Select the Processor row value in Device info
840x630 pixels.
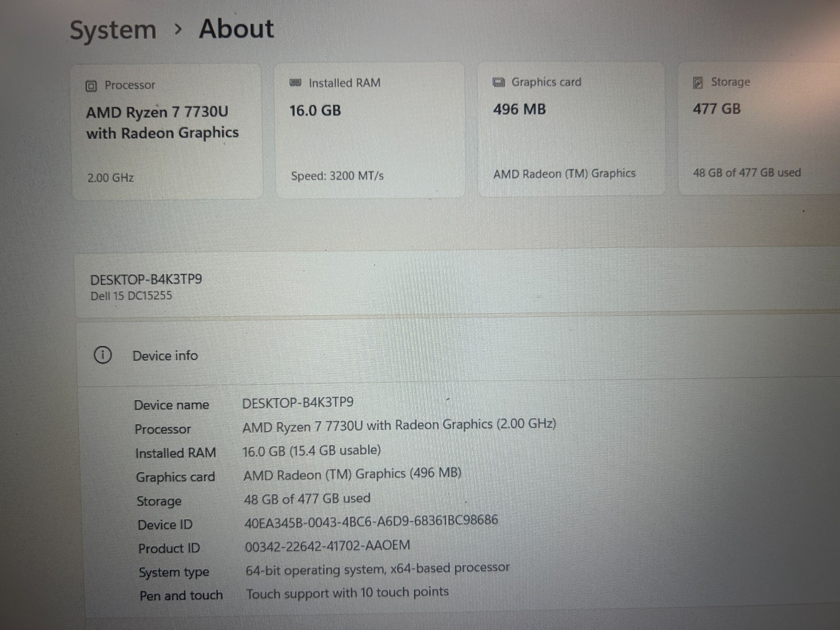pyautogui.click(x=399, y=425)
